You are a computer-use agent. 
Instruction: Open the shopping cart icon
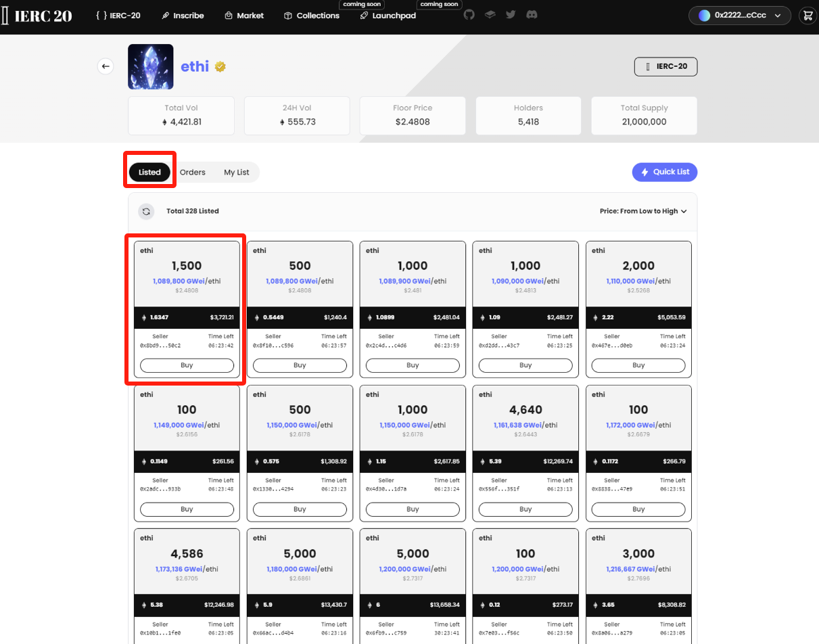806,16
